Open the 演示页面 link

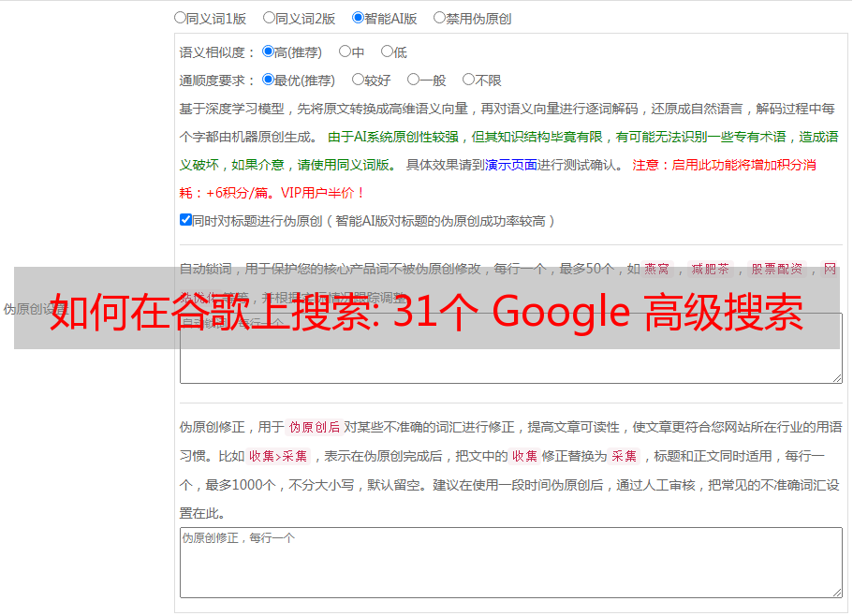(510, 165)
